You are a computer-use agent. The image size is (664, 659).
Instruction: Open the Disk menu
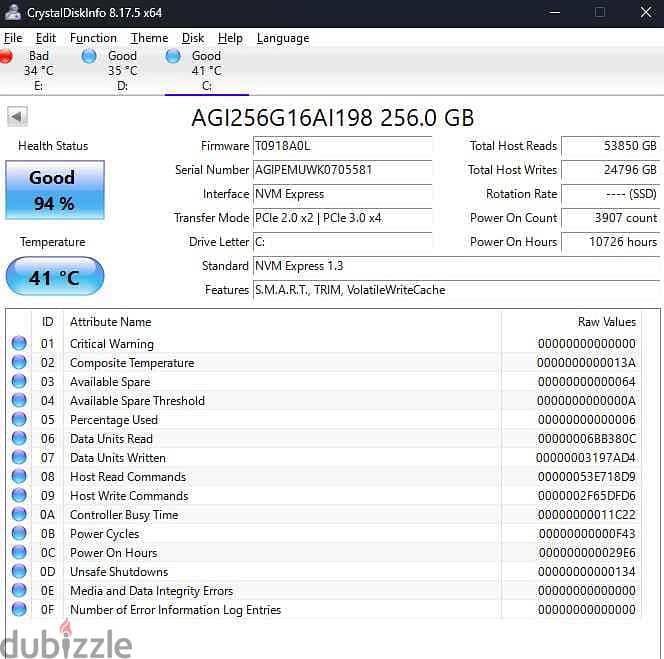point(193,38)
